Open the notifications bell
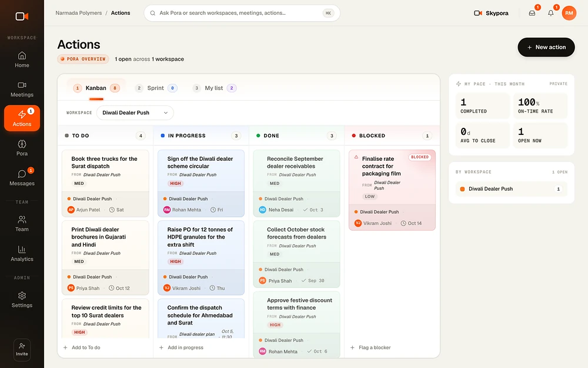Screen dimensions: 588x368 click(550, 13)
